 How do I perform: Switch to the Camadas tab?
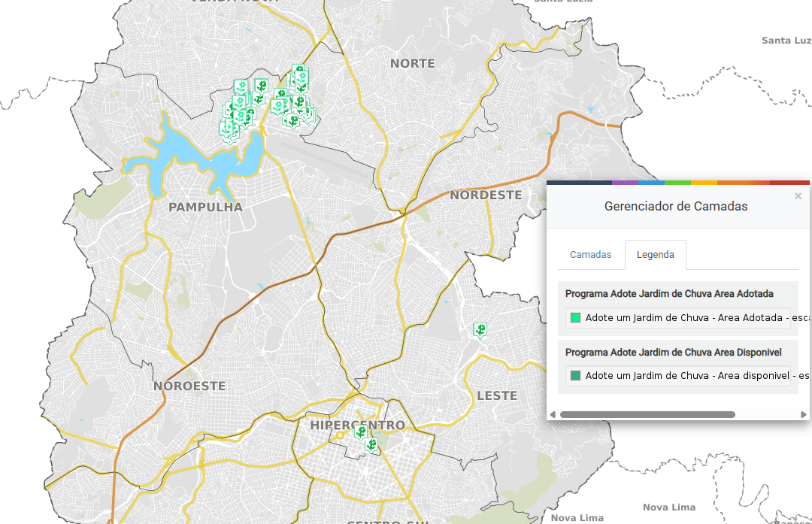point(590,255)
